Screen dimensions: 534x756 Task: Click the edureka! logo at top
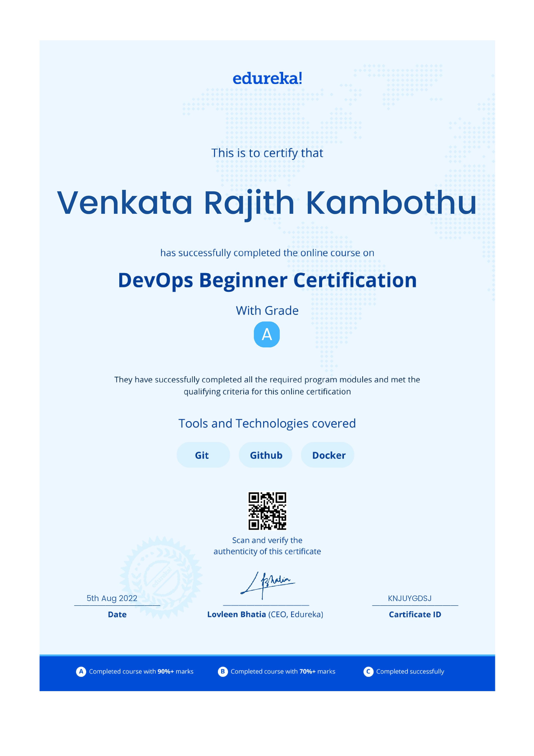pos(267,78)
